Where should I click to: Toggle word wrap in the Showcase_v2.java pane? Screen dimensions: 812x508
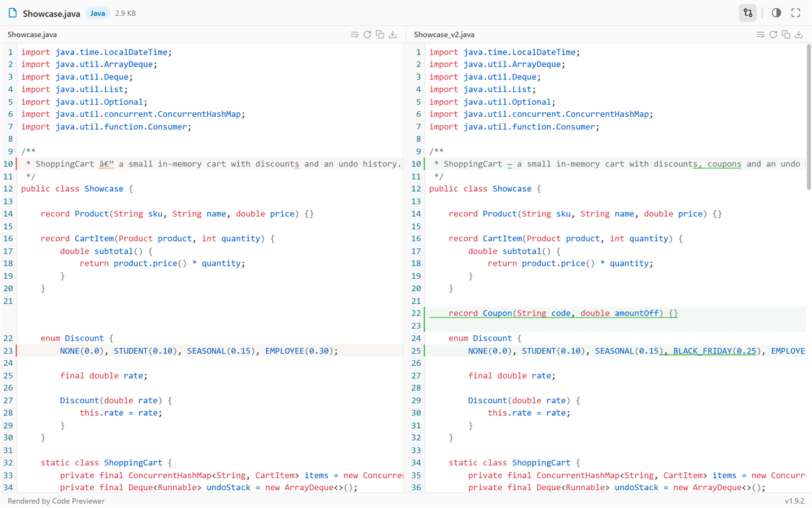pyautogui.click(x=761, y=34)
